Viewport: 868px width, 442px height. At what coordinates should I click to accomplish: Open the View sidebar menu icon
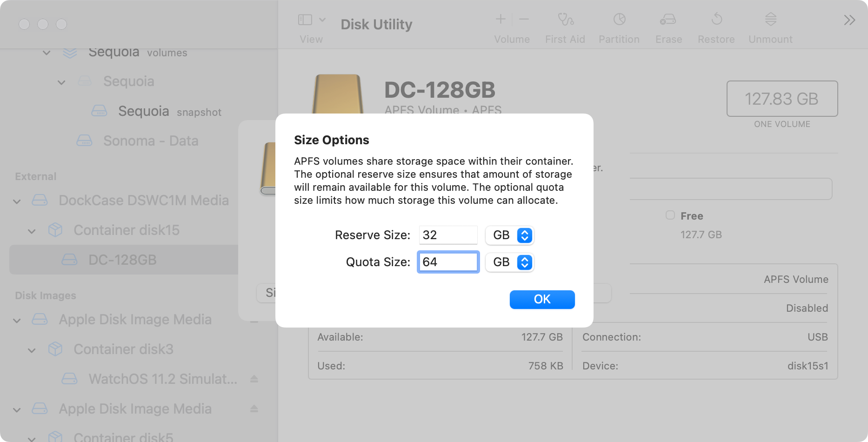click(305, 20)
